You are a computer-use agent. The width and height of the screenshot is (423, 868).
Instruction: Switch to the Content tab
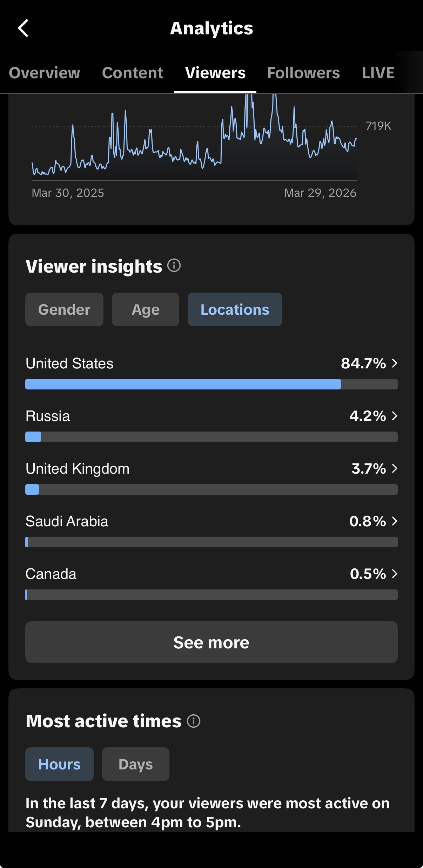click(x=133, y=73)
